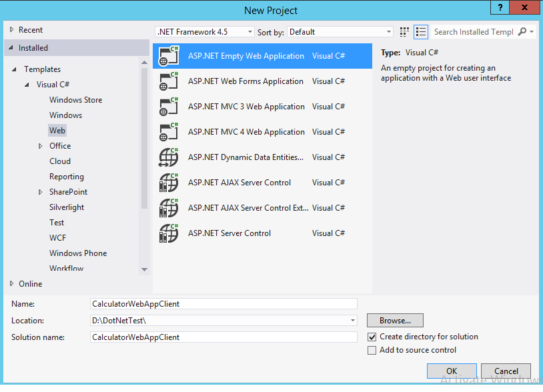
Task: Collapse the Installed section
Action: tap(11, 48)
